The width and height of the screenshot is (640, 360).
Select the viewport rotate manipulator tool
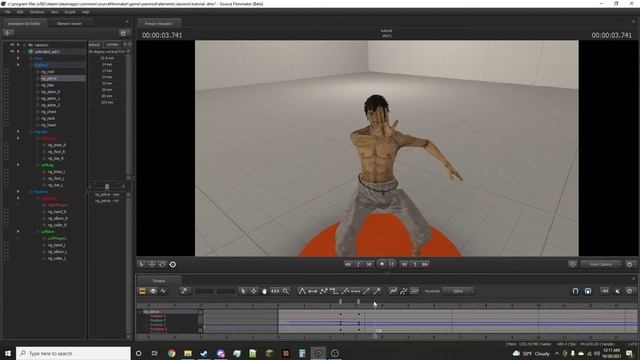click(162, 264)
